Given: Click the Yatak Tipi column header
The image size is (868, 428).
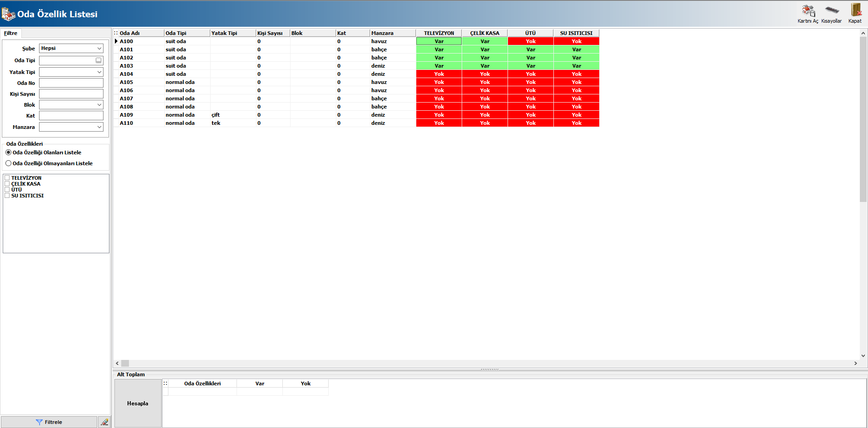Looking at the screenshot, I should pos(233,33).
